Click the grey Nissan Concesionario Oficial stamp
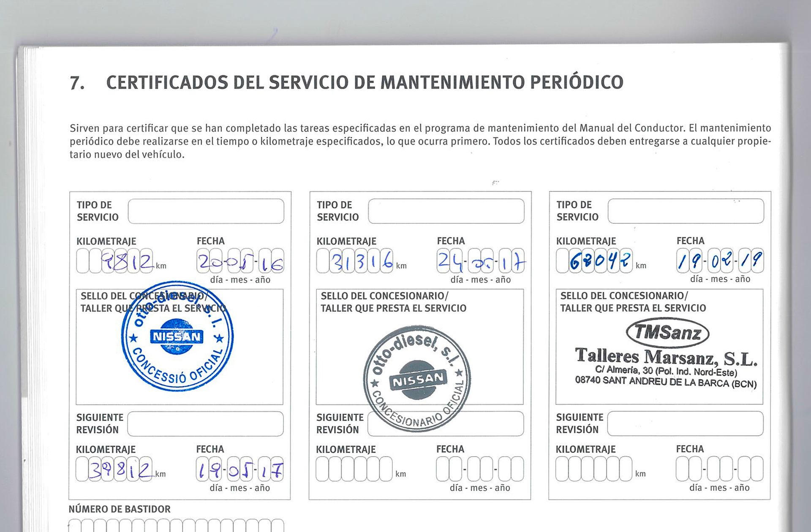This screenshot has height=532, width=811. (417, 379)
